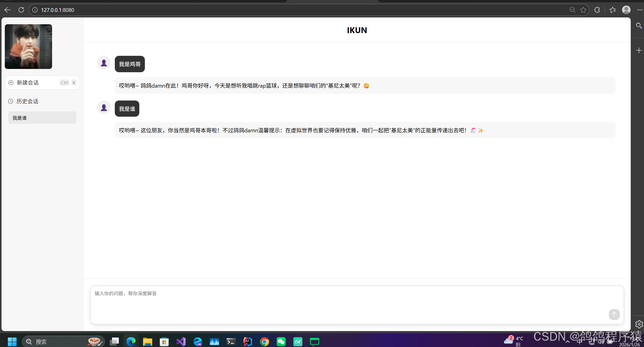Add page to favorites star icon
Image resolution: width=644 pixels, height=347 pixels.
point(583,10)
